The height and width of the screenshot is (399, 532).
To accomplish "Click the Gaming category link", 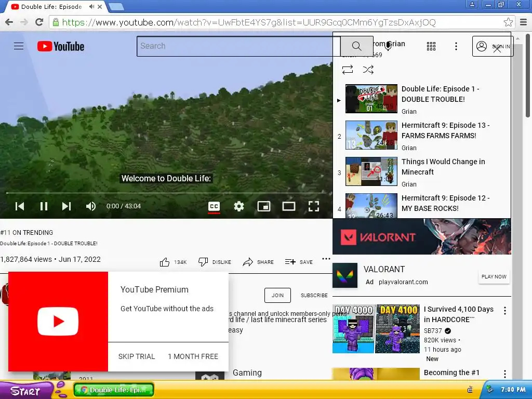I will 247,373.
